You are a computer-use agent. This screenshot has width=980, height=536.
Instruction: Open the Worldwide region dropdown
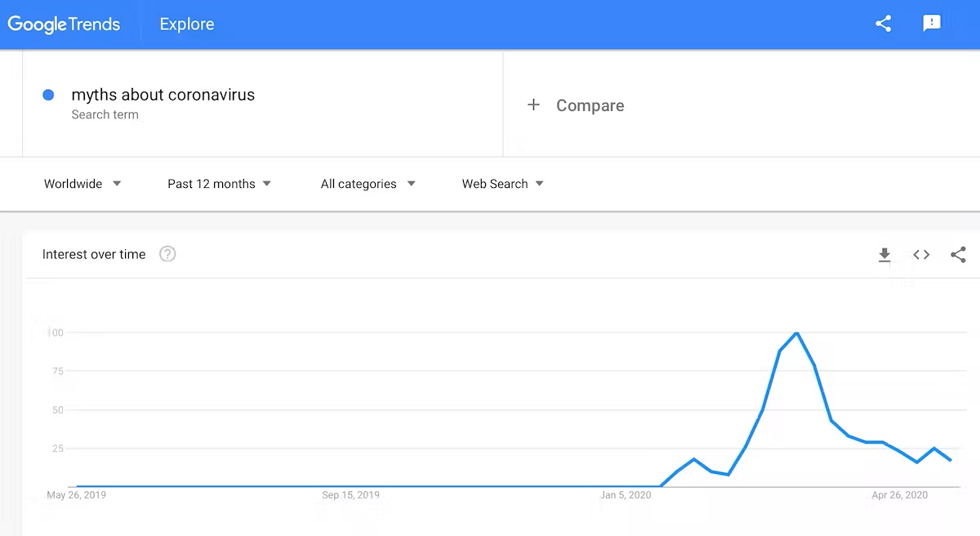click(82, 184)
